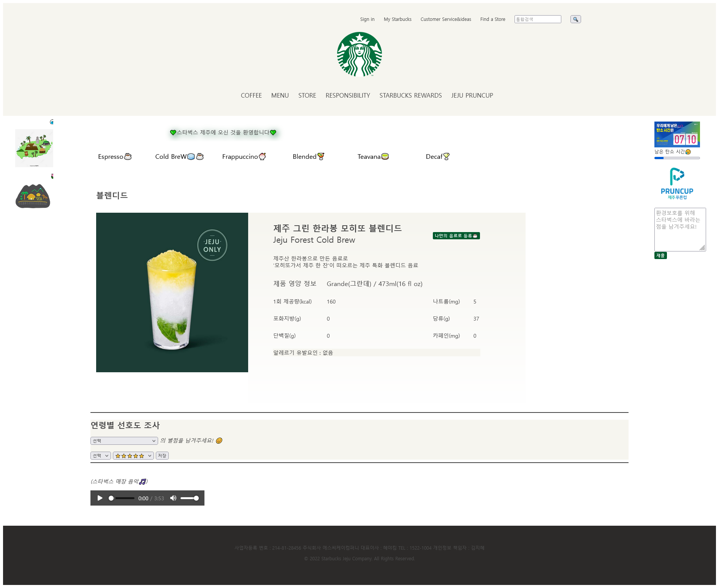Click the Sign in link
The height and width of the screenshot is (588, 719).
click(x=367, y=19)
